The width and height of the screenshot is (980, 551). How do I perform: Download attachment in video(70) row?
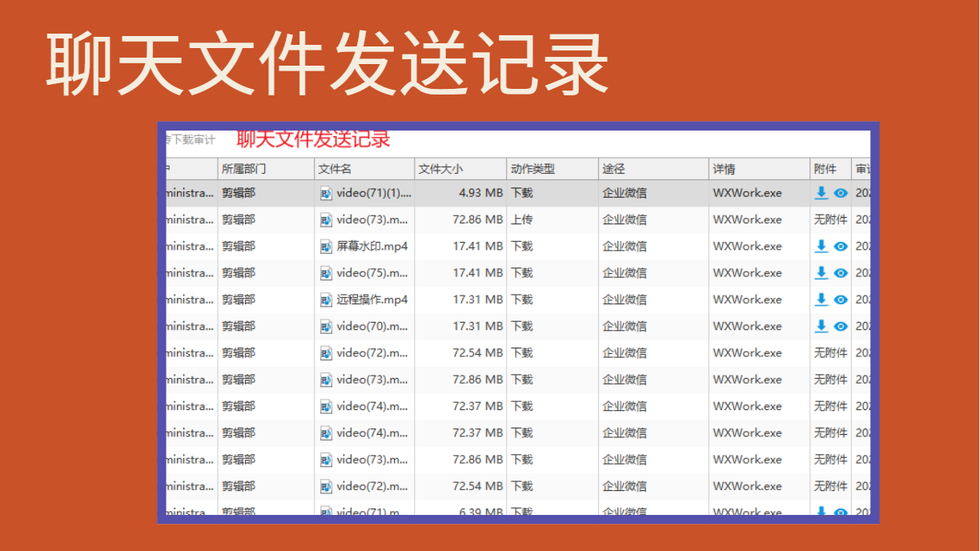tap(821, 326)
